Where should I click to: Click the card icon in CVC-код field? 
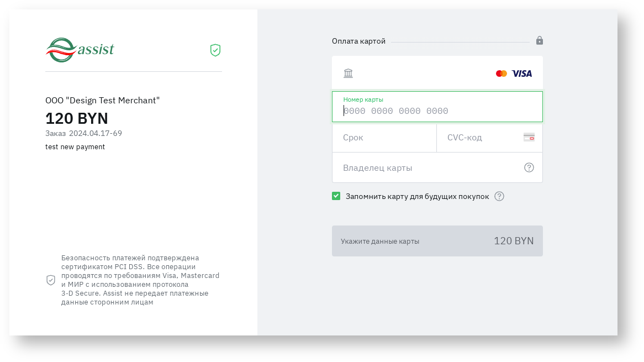click(529, 137)
